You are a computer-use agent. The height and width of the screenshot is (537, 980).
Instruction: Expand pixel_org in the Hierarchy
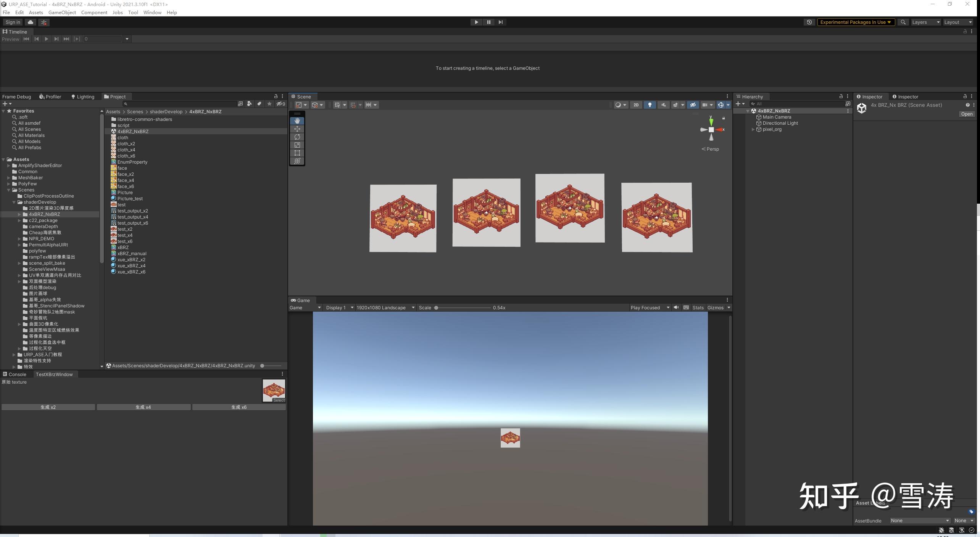[x=753, y=129]
